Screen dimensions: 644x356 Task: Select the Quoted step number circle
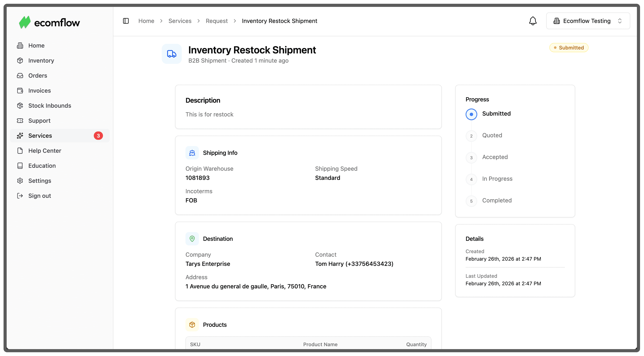(x=471, y=136)
